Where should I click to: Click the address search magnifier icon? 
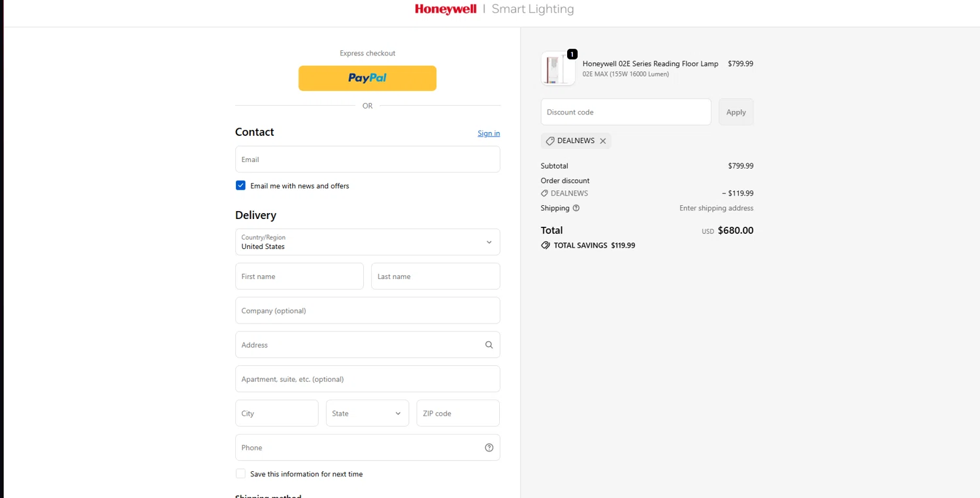click(489, 345)
